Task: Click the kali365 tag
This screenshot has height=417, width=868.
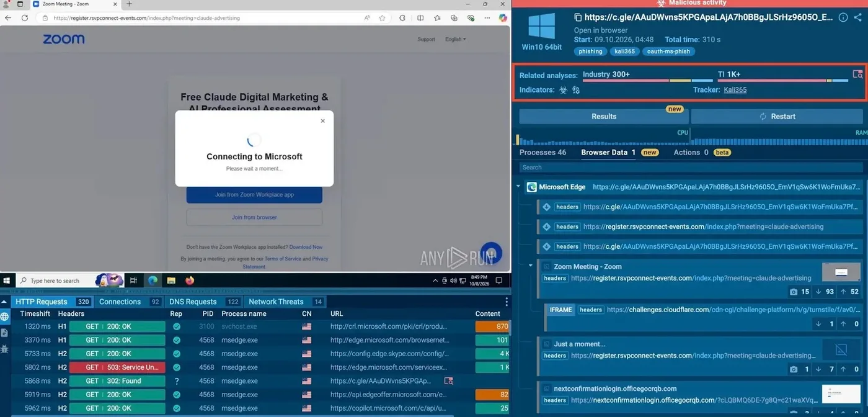Action: (624, 52)
